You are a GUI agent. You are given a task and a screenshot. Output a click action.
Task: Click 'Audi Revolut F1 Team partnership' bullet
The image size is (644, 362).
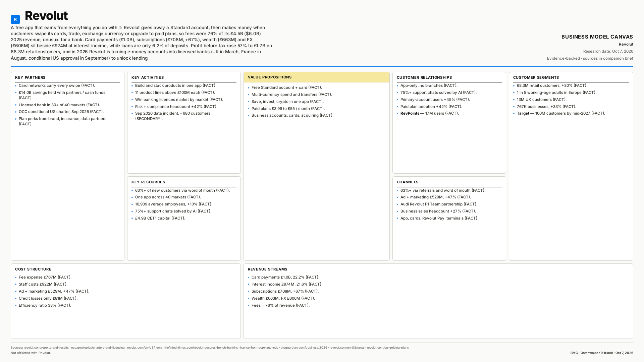coord(439,204)
